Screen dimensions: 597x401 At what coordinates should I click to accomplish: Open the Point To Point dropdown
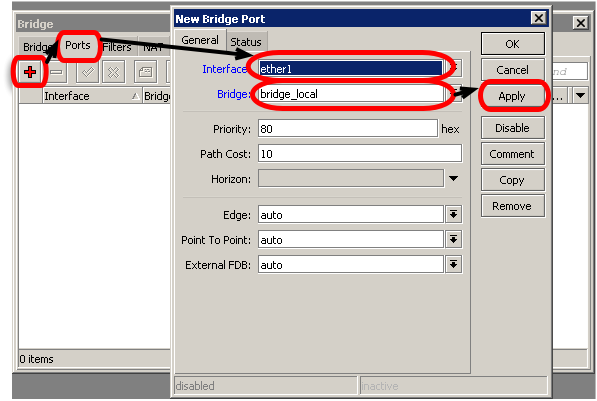[x=453, y=240]
